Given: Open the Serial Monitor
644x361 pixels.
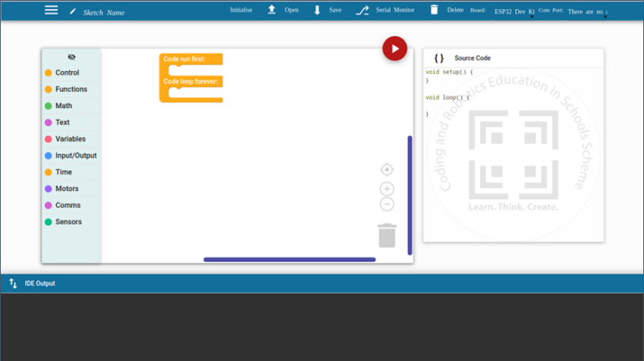Looking at the screenshot, I should pos(395,10).
